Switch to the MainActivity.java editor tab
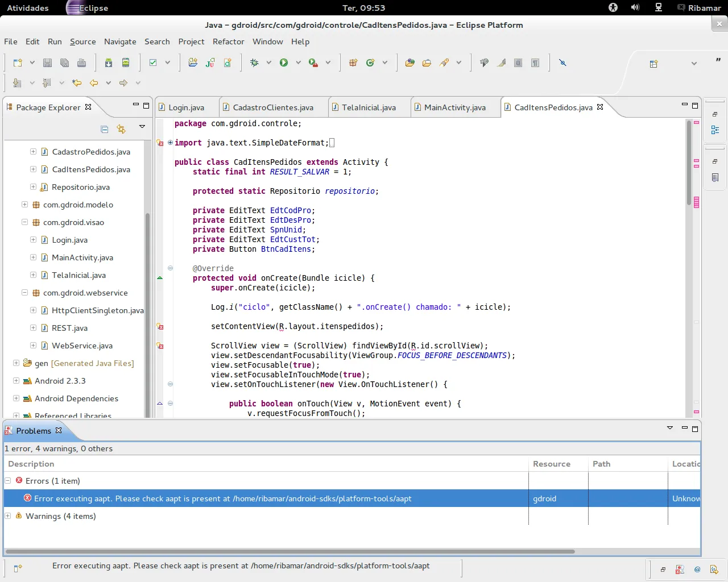728x582 pixels. click(x=454, y=107)
